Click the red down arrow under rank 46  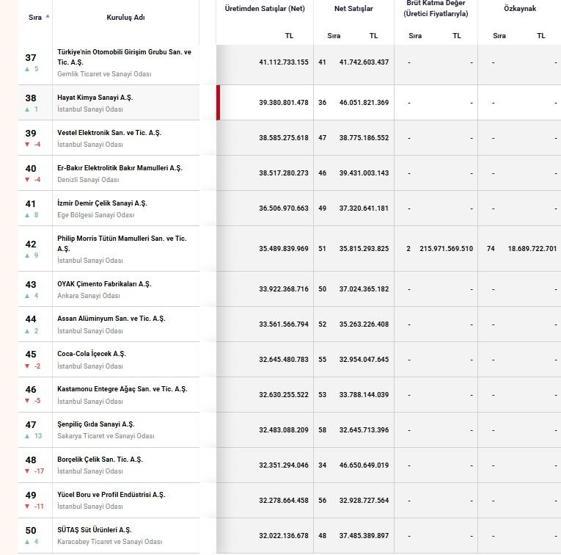(27, 401)
